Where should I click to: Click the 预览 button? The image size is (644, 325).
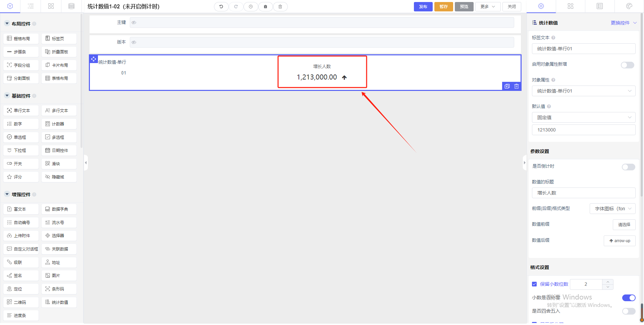(464, 7)
